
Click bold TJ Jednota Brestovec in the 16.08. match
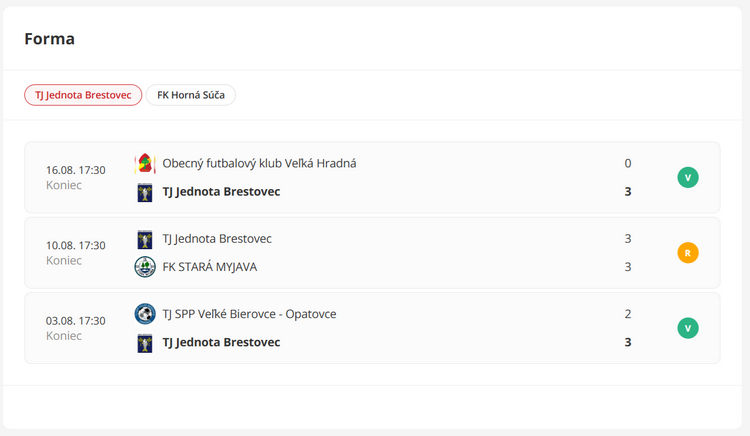pos(221,192)
